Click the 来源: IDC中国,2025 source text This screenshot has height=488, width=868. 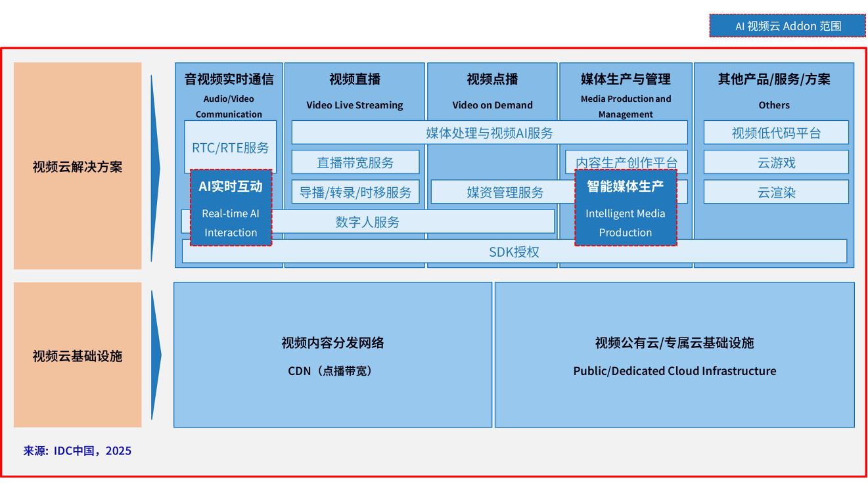click(x=78, y=451)
